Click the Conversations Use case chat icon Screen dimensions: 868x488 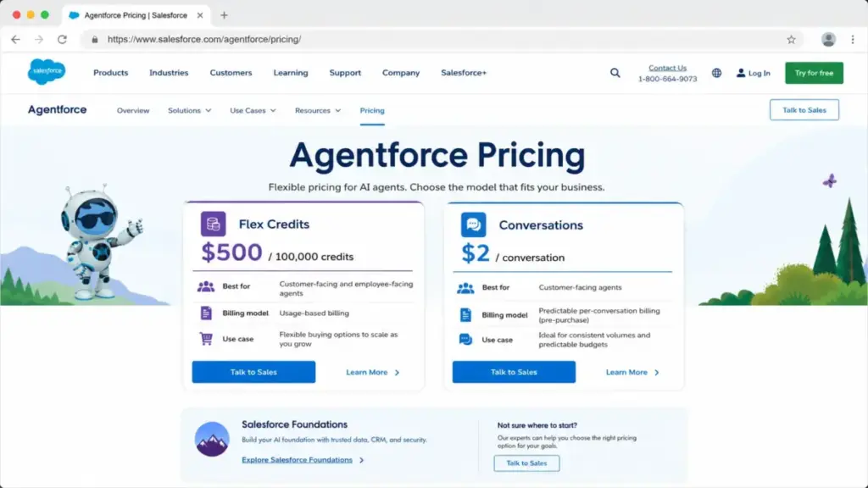coord(465,340)
